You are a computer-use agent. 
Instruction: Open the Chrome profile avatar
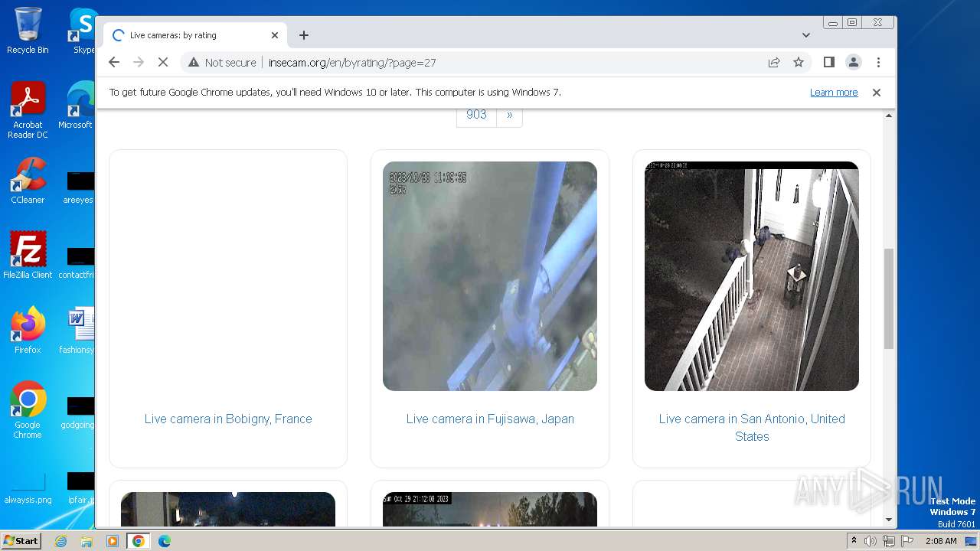pos(854,62)
